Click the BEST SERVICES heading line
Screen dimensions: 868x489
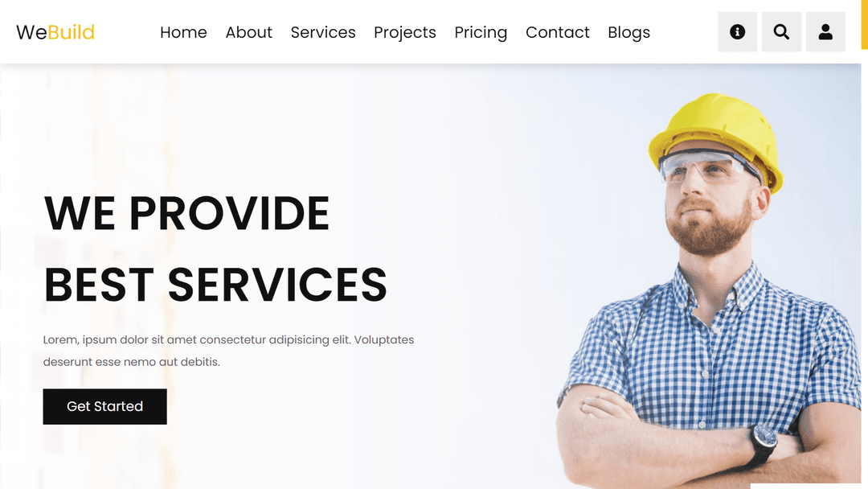[x=215, y=286]
